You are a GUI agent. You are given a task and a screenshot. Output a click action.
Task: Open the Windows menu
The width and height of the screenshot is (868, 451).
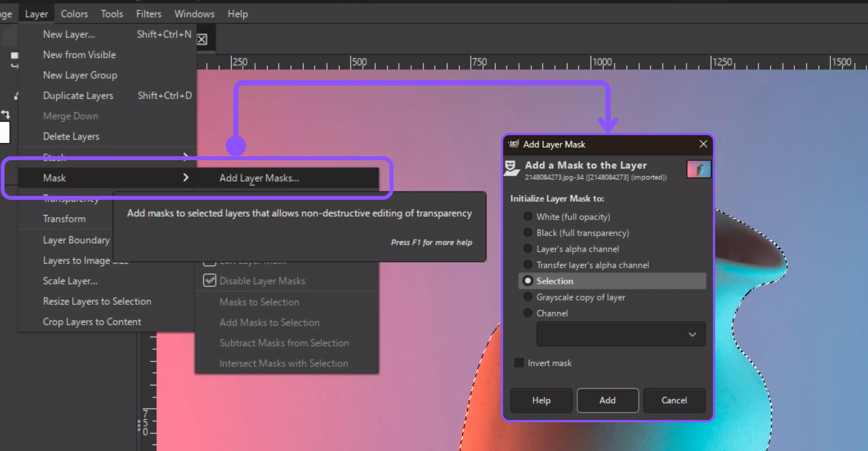(x=194, y=14)
